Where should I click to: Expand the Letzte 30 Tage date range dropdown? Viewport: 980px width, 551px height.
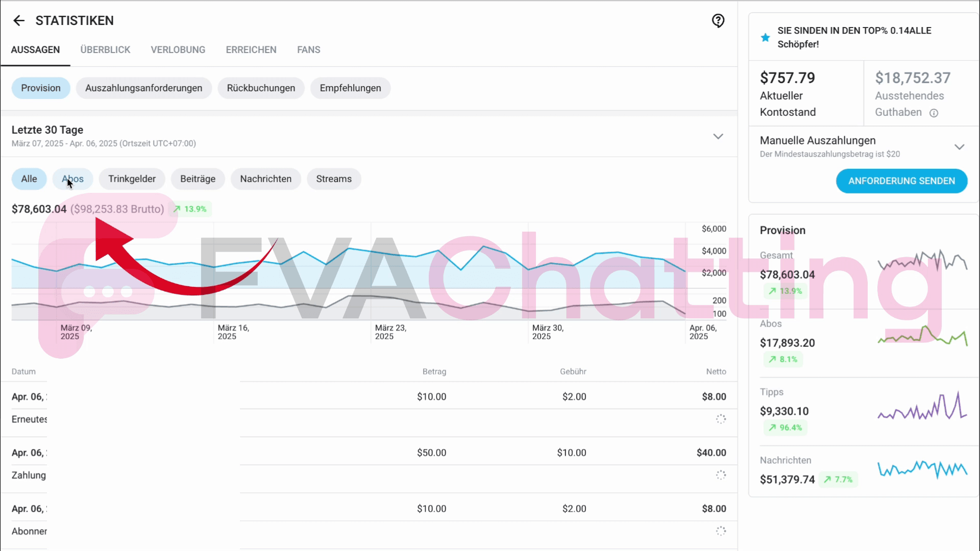[718, 136]
